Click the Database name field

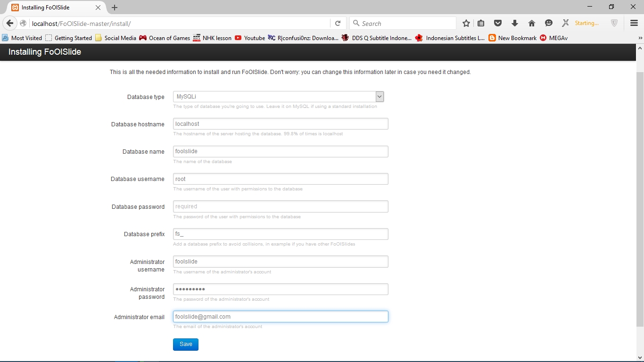pos(281,151)
